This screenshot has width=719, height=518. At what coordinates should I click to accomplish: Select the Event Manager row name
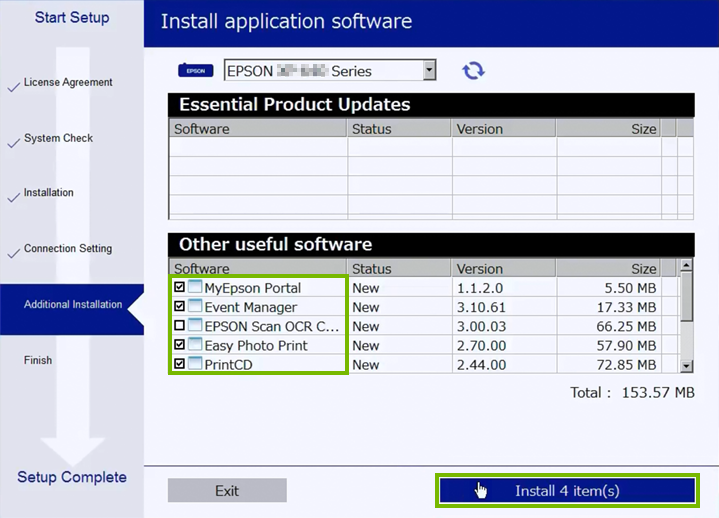(x=250, y=307)
